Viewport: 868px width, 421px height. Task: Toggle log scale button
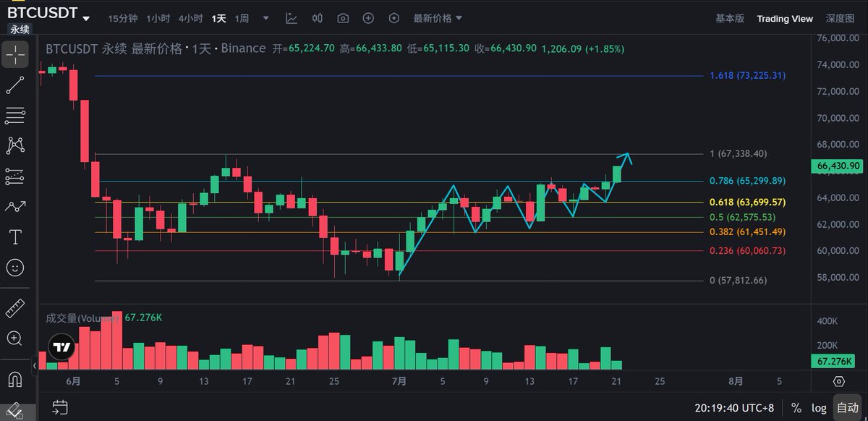point(819,407)
